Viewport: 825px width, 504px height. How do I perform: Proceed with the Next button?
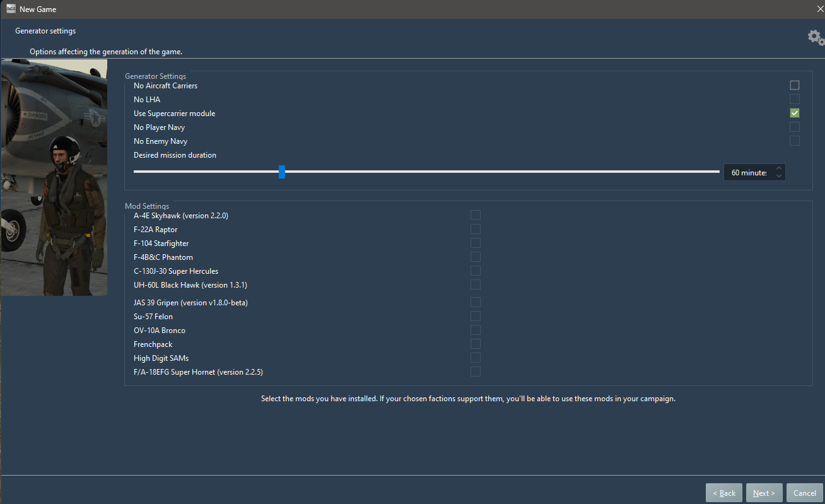pos(764,493)
